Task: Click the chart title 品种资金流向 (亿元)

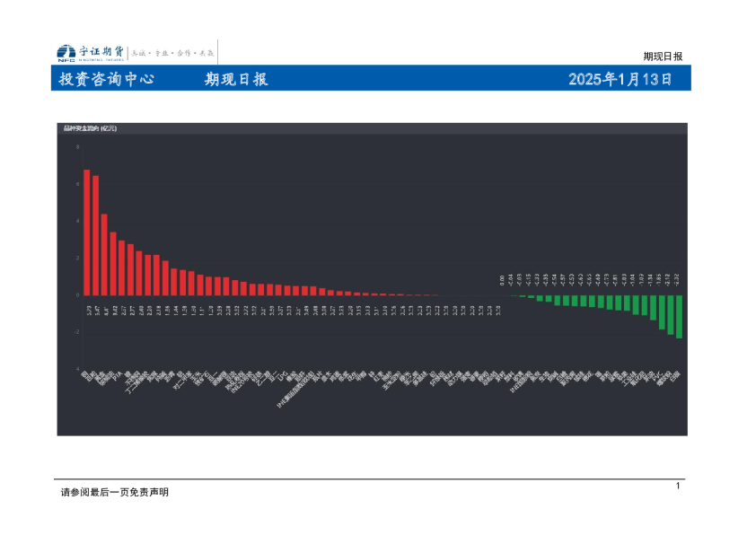Action: [91, 129]
